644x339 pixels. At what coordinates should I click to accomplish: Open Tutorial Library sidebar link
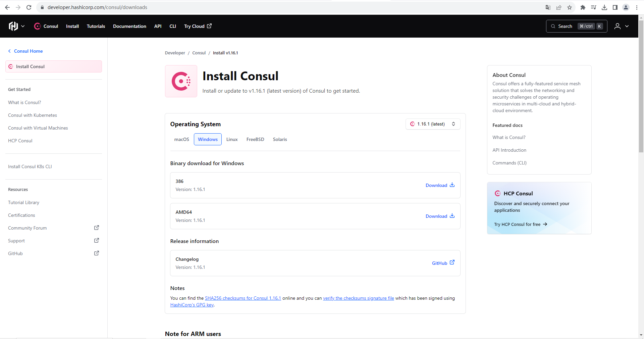pos(23,202)
